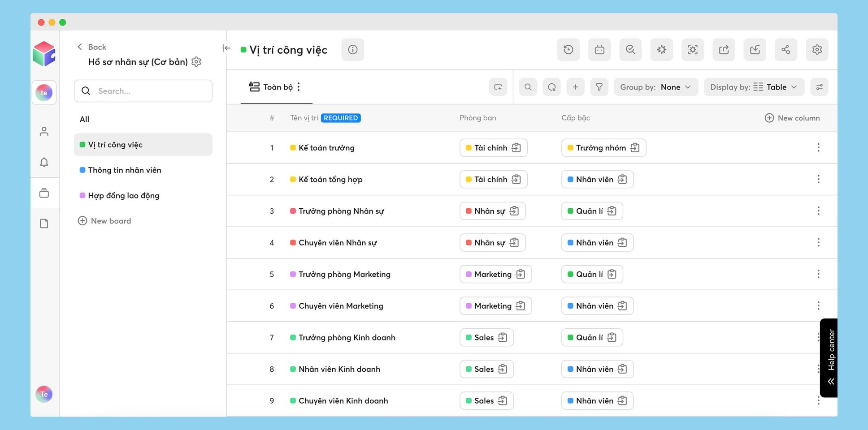Open the Toàn bộ tab three-dot menu
The width and height of the screenshot is (868, 430).
[299, 87]
